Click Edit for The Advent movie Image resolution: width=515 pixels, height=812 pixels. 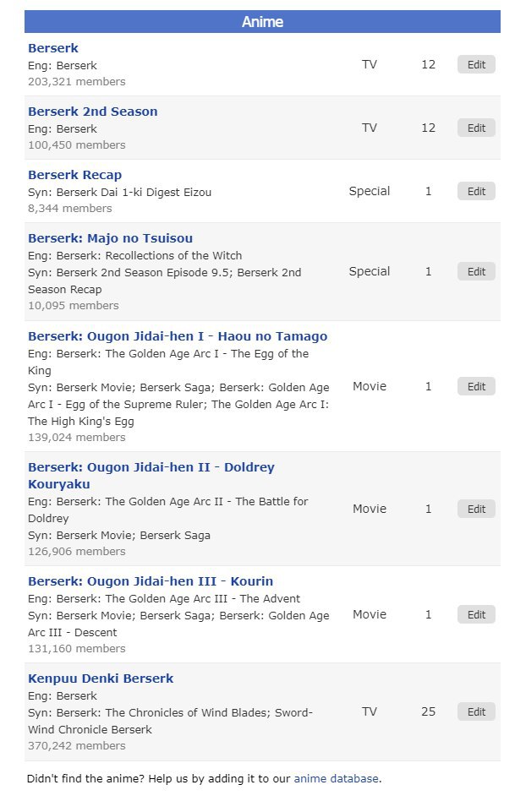tap(475, 614)
